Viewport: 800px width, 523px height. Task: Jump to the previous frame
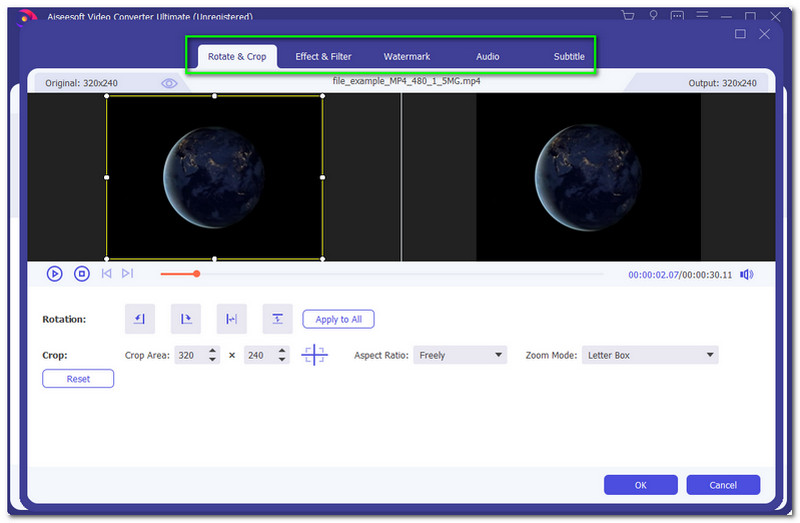click(107, 273)
